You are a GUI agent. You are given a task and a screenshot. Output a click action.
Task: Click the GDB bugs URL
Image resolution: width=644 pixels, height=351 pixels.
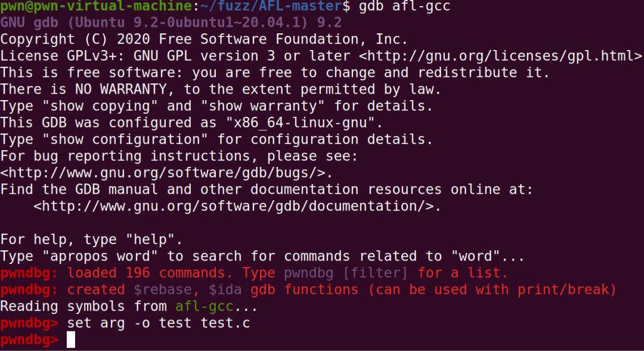(166, 173)
